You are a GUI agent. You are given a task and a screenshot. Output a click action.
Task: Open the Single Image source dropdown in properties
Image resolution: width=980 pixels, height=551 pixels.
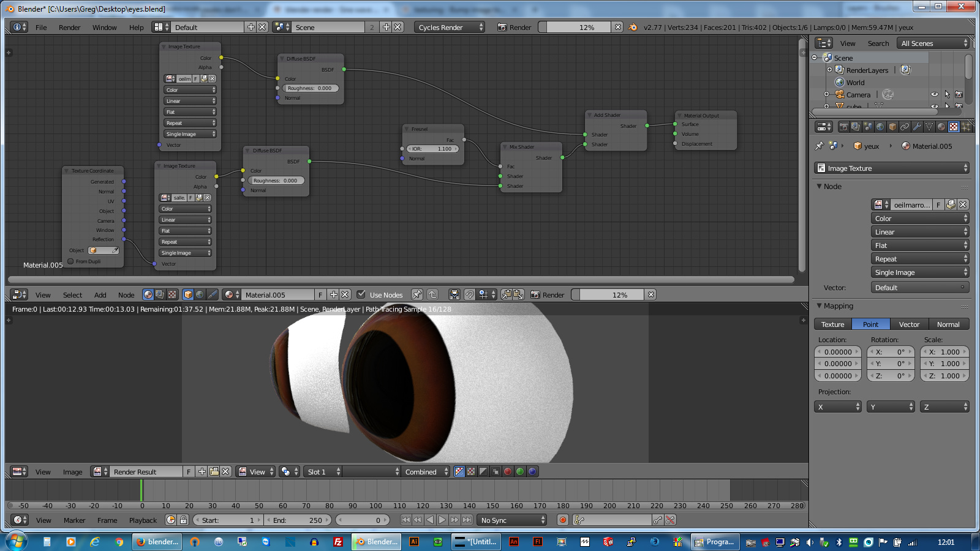[920, 272]
